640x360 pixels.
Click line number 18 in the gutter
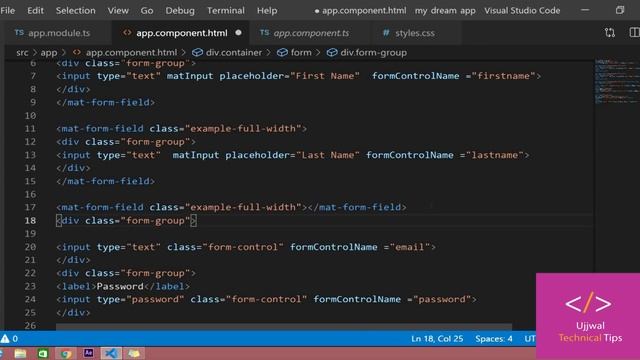(x=30, y=221)
